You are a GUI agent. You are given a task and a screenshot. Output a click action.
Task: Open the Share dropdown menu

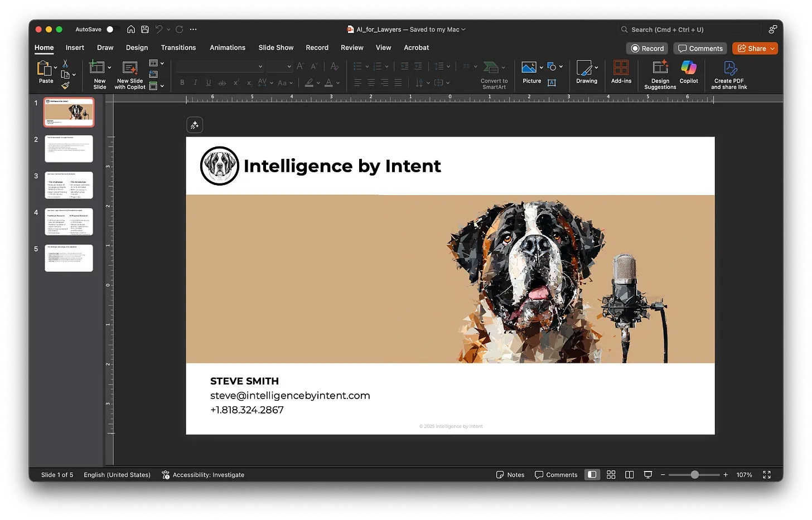tap(772, 48)
